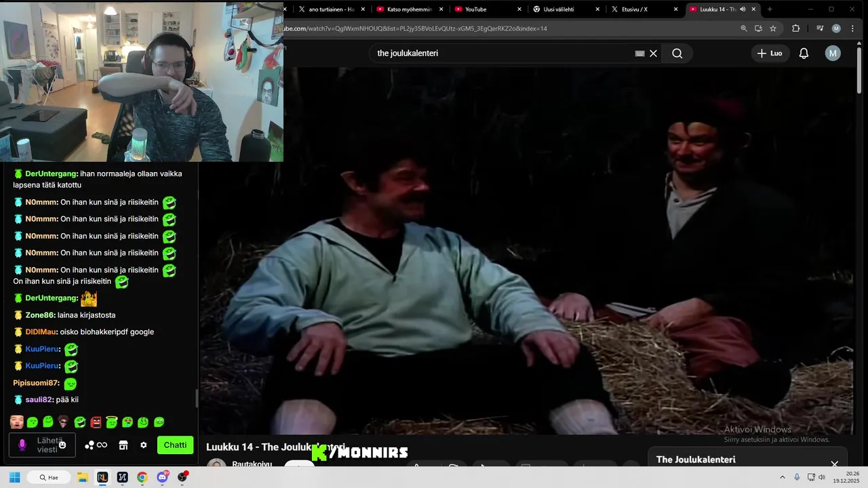This screenshot has width=868, height=488.
Task: Open OBS Studio from taskbar
Action: click(x=182, y=477)
